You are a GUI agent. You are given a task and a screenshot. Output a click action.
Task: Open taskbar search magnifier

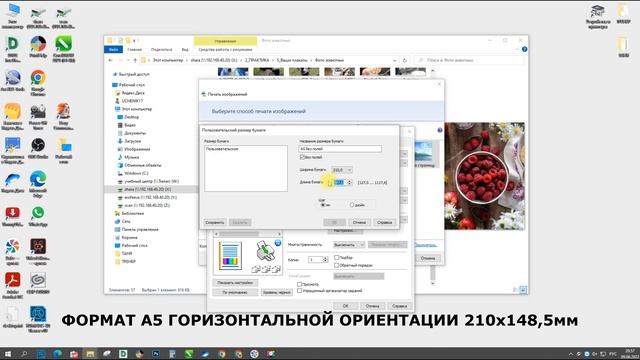coord(24,354)
